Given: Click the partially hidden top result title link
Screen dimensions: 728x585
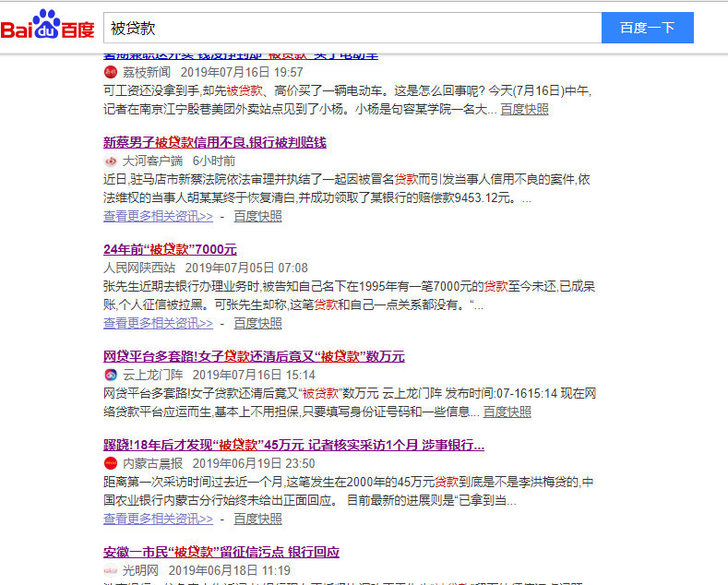Looking at the screenshot, I should pyautogui.click(x=241, y=56).
